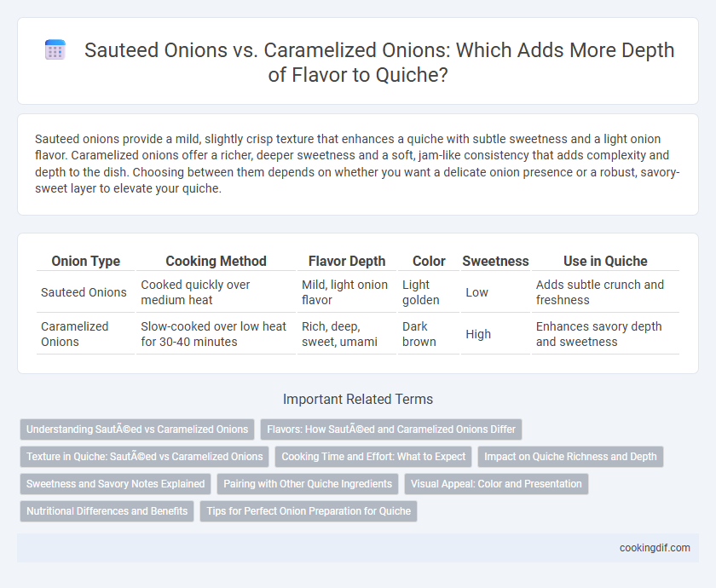Open Flavors: How Sautéed and Caramelized Onions Differ
The width and height of the screenshot is (716, 588).
pyautogui.click(x=391, y=429)
